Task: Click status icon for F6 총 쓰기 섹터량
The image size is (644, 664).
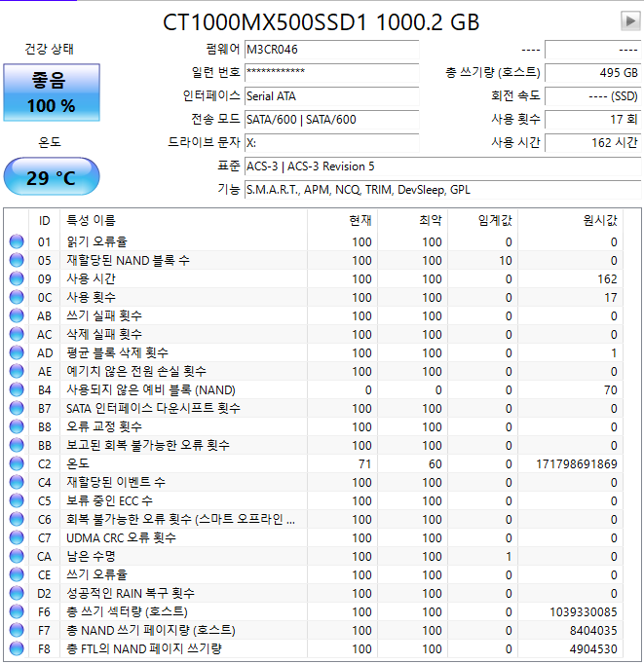Action: click(17, 611)
